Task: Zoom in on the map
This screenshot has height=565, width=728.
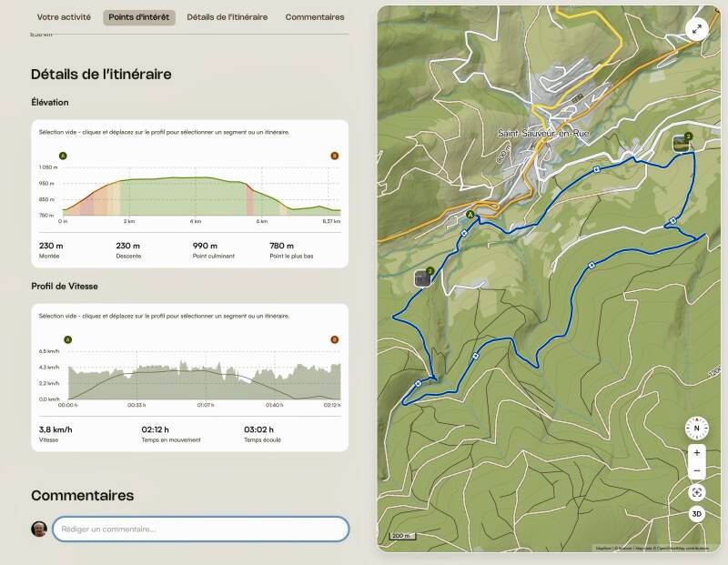Action: pos(696,453)
